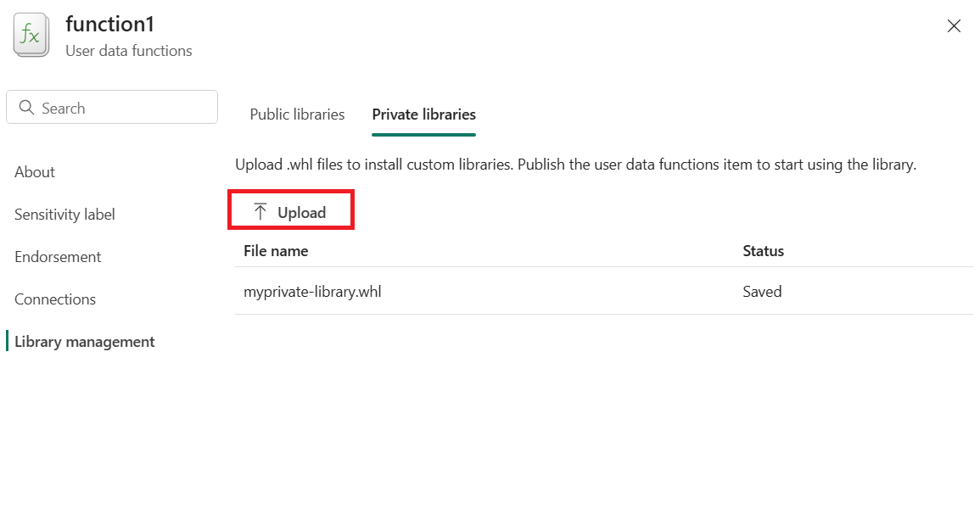Click the function1 title text
The width and height of the screenshot is (980, 525).
[x=109, y=25]
